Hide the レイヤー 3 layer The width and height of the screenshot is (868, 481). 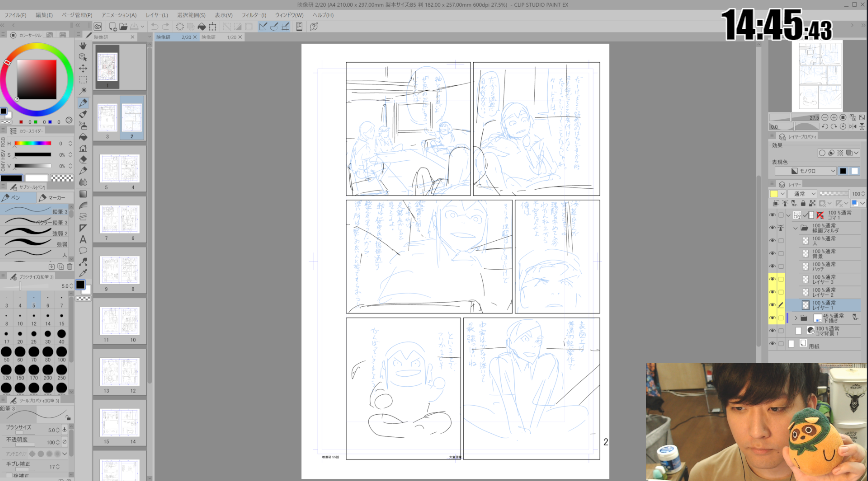coord(772,279)
